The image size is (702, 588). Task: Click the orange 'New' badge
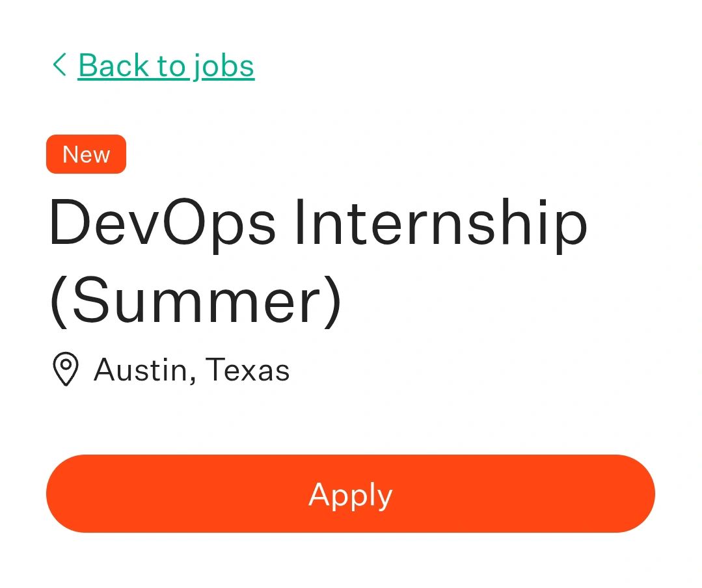[x=86, y=154]
